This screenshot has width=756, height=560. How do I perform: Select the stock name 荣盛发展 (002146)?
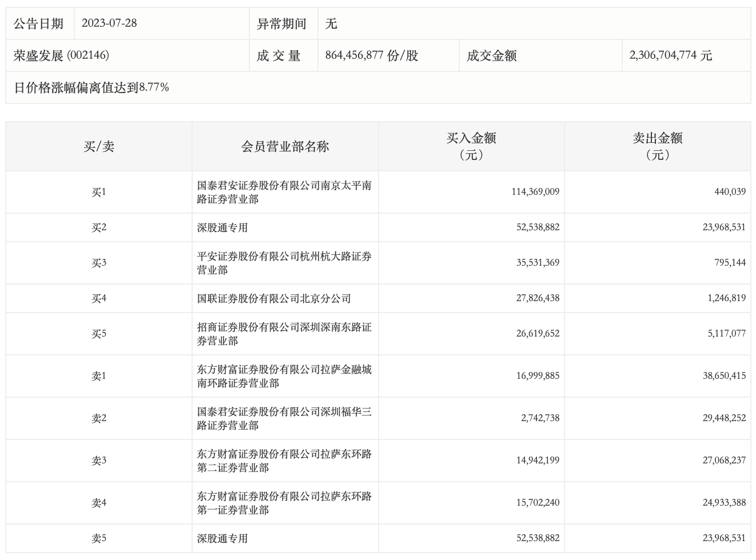point(61,55)
